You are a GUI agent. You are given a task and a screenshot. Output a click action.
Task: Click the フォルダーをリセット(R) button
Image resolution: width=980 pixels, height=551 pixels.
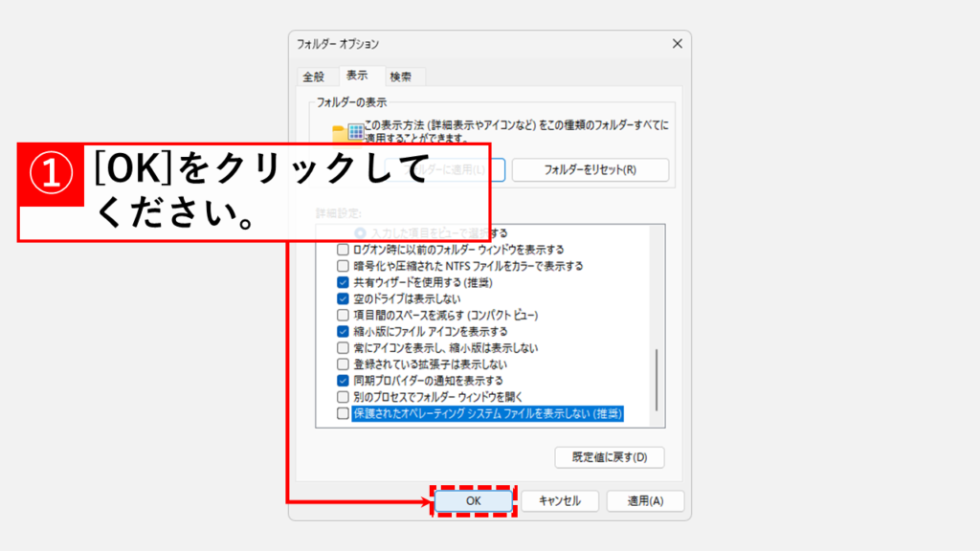590,170
